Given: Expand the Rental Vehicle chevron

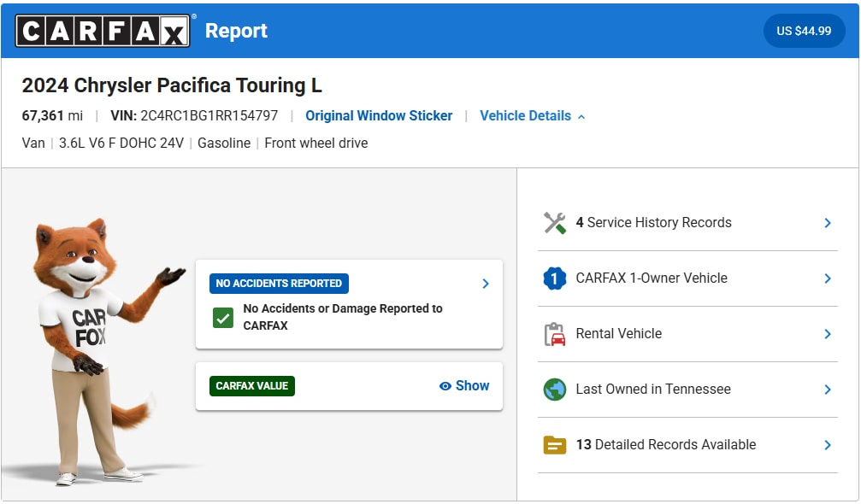Looking at the screenshot, I should tap(828, 334).
